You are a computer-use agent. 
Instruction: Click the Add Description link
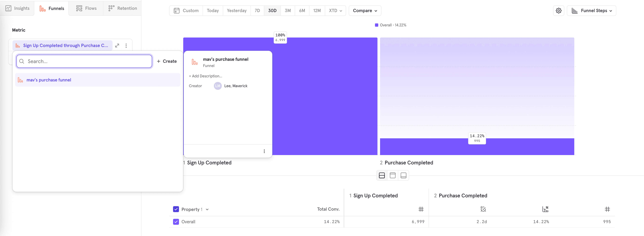[x=205, y=76]
